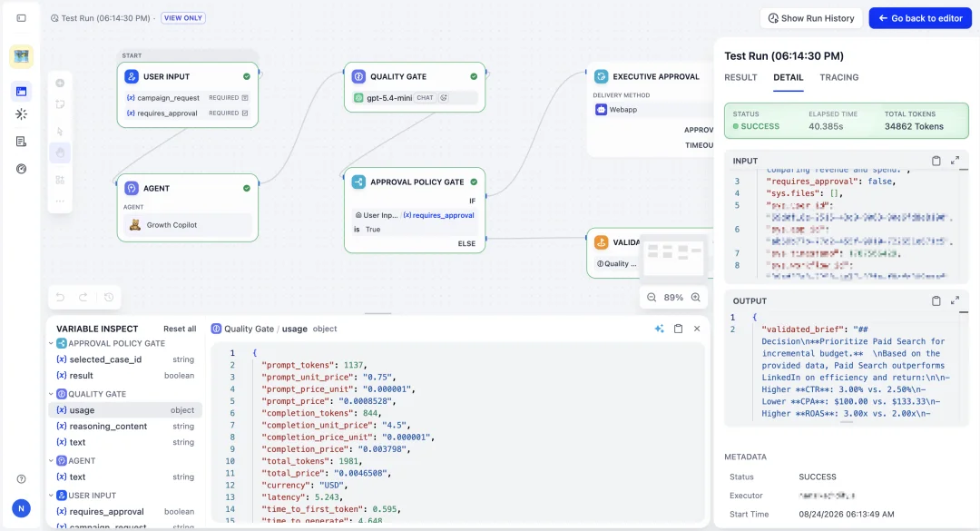
Task: Click the sparkle AI icon in variable viewer
Action: pos(659,329)
